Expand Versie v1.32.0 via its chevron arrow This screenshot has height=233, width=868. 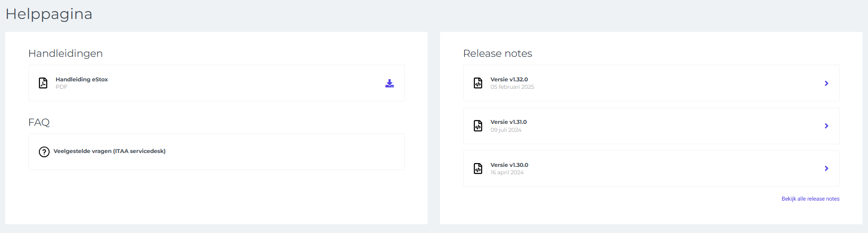point(826,83)
